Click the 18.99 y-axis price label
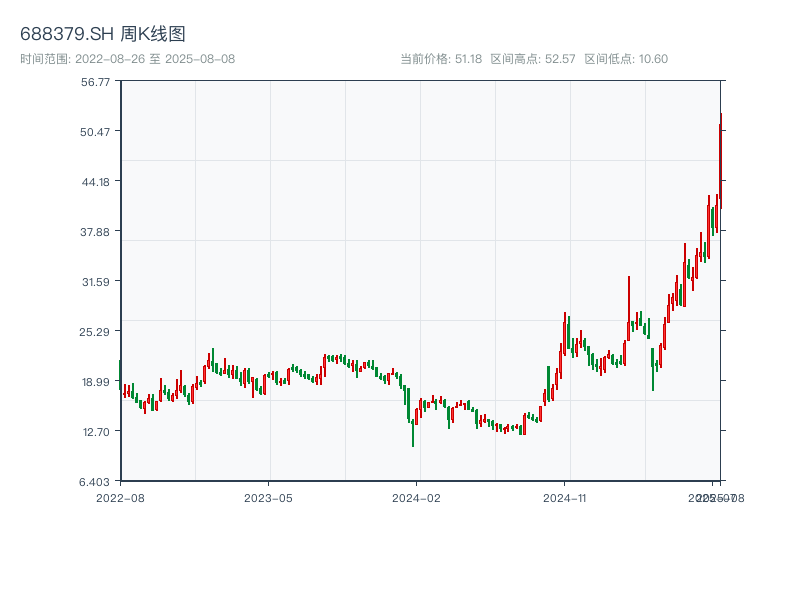This screenshot has height=600, width=800. click(96, 382)
